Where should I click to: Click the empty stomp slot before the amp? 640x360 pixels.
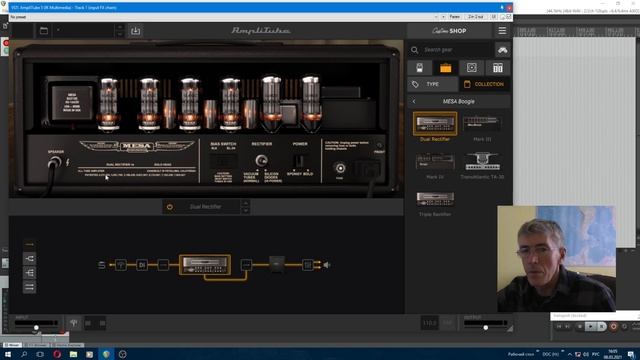coord(163,265)
